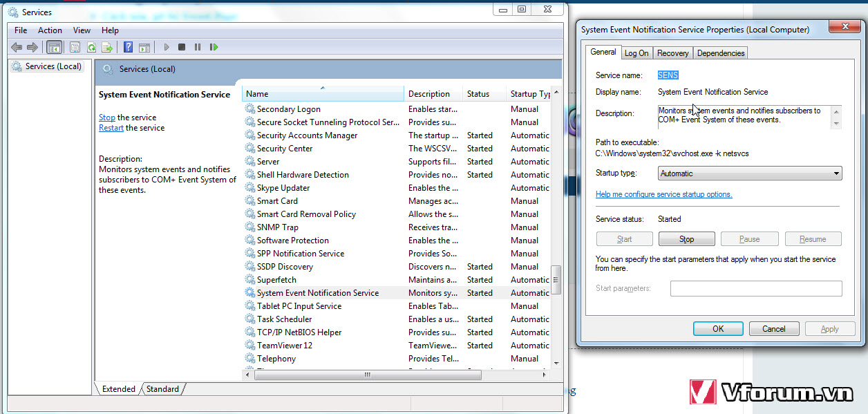The height and width of the screenshot is (414, 868).
Task: Sort services by the Name column header
Action: point(323,94)
